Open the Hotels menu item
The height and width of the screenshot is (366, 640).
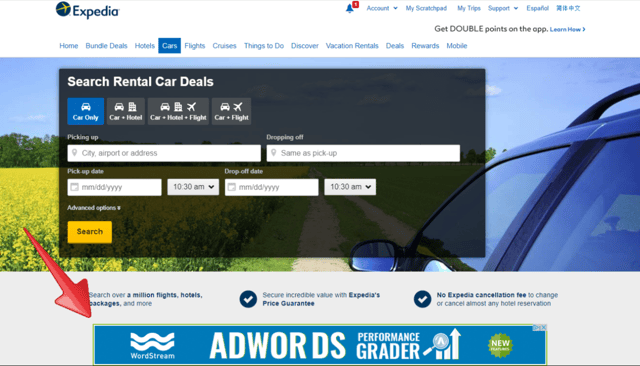144,46
